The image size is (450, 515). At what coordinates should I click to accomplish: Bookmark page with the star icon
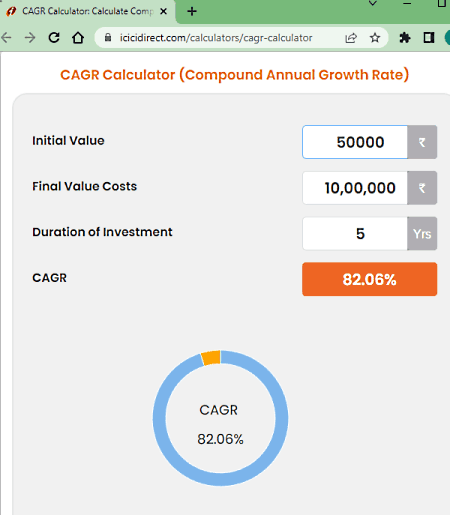[375, 38]
